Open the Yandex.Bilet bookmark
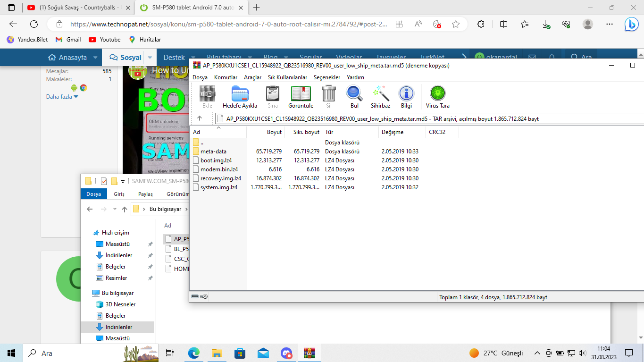Image resolution: width=644 pixels, height=362 pixels. tap(27, 40)
